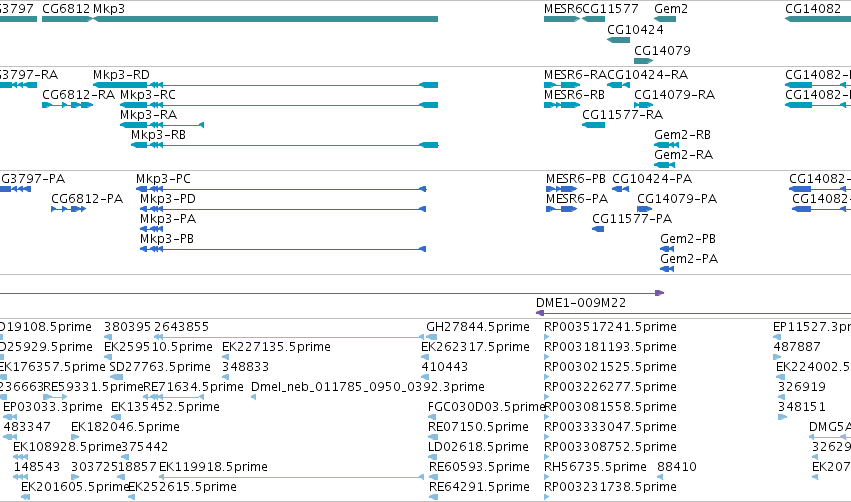The image size is (851, 502).
Task: Click the 348833 EST marker
Action: coord(225,377)
